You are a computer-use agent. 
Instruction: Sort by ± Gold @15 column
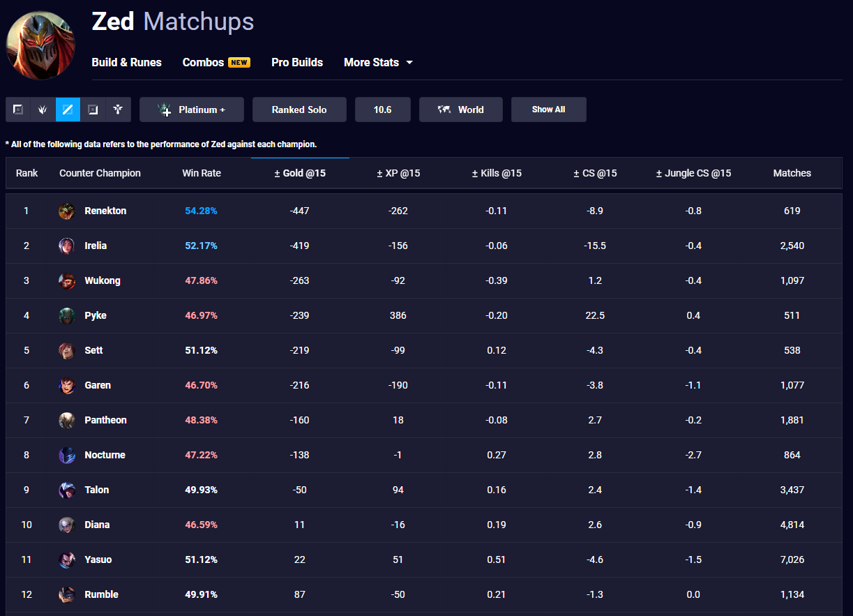pyautogui.click(x=300, y=173)
